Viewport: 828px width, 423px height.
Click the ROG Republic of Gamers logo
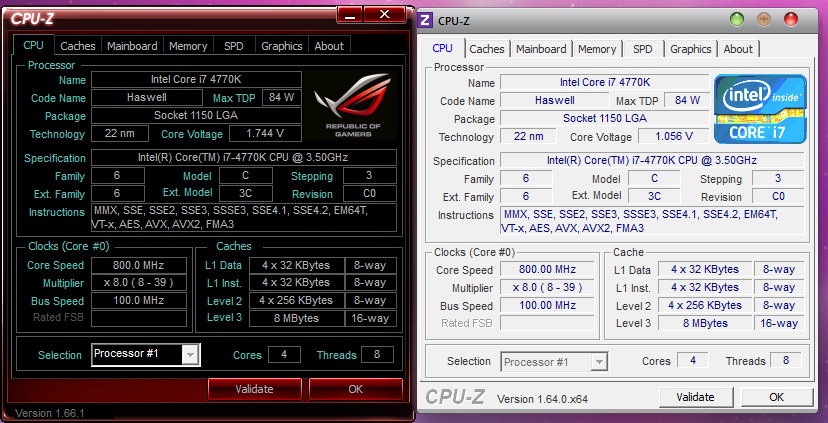pyautogui.click(x=352, y=105)
